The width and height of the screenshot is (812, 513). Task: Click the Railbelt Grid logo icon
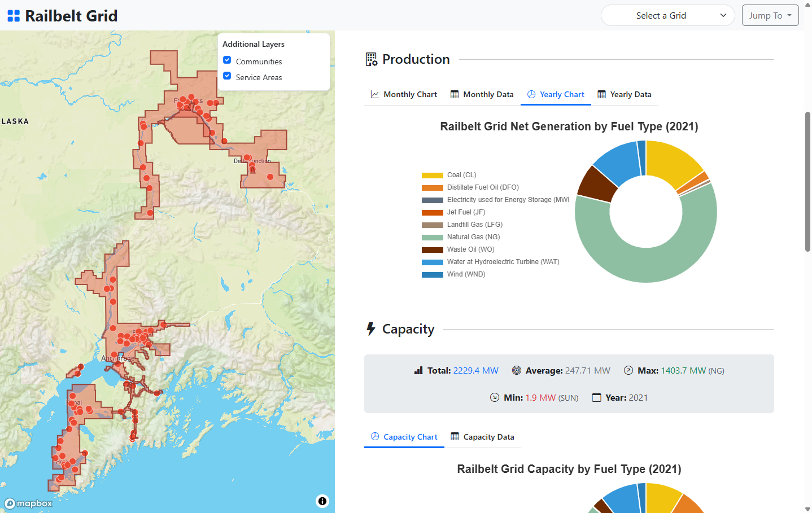click(x=14, y=16)
